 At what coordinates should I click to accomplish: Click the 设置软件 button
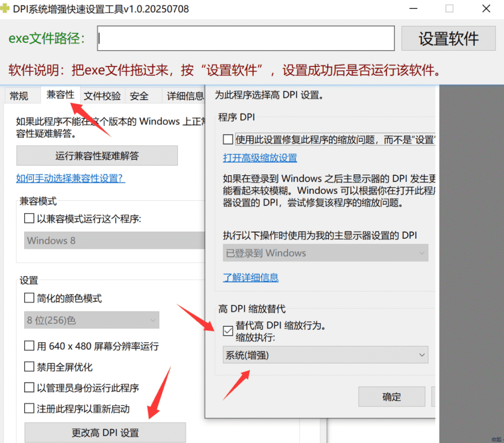(x=448, y=38)
